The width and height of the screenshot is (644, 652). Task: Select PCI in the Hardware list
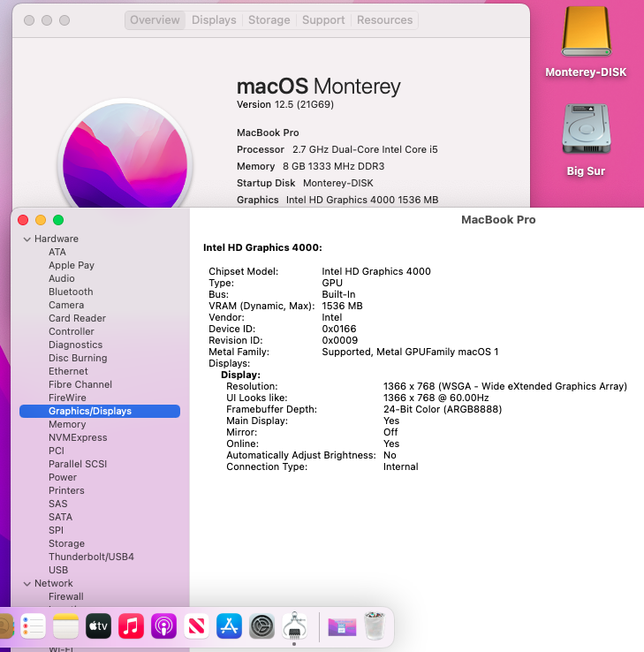(57, 451)
